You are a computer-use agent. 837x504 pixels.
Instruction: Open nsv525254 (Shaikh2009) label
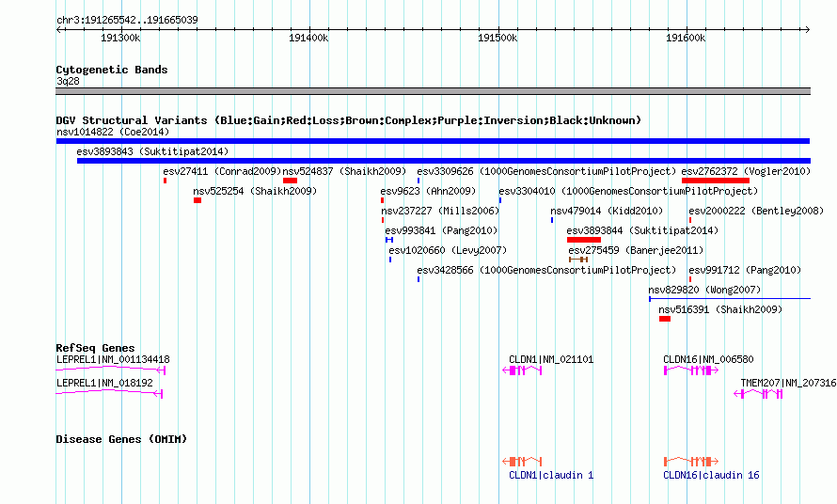pyautogui.click(x=255, y=191)
